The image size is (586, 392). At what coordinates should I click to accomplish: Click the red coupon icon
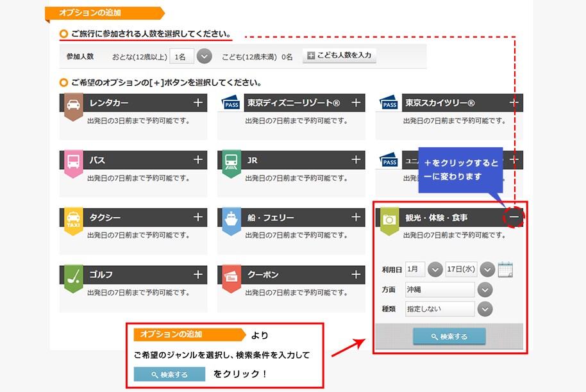point(231,276)
